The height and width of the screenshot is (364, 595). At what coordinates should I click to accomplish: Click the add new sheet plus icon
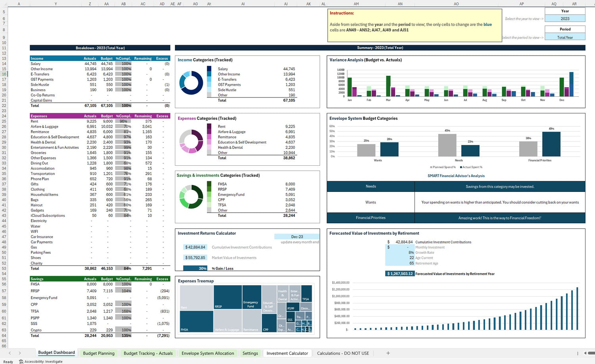[x=388, y=353]
